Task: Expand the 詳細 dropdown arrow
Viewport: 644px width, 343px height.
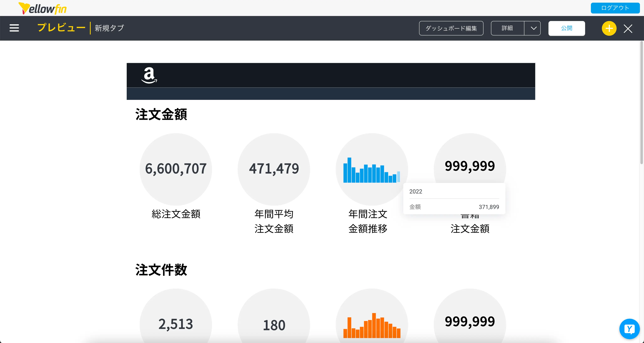Action: point(533,28)
